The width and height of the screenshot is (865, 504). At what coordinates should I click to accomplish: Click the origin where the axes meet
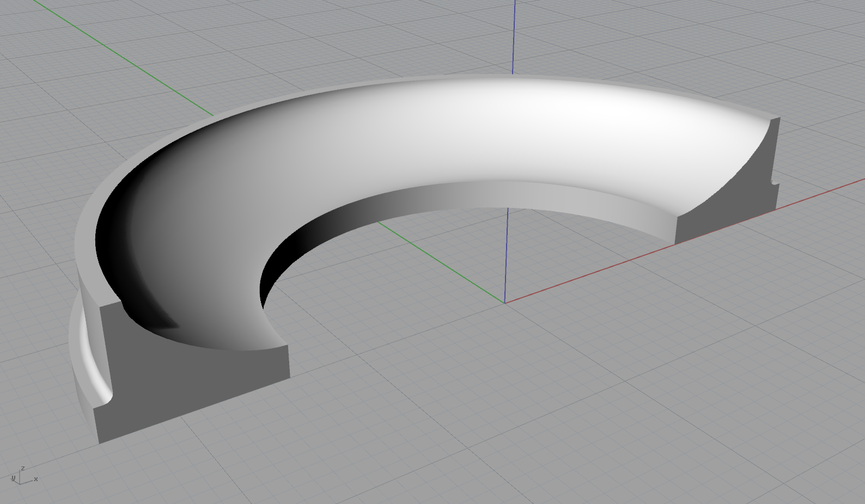504,303
